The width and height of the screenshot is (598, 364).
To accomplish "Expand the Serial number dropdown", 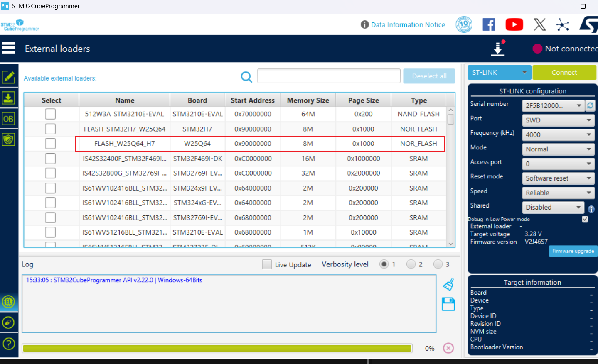I will tap(553, 106).
